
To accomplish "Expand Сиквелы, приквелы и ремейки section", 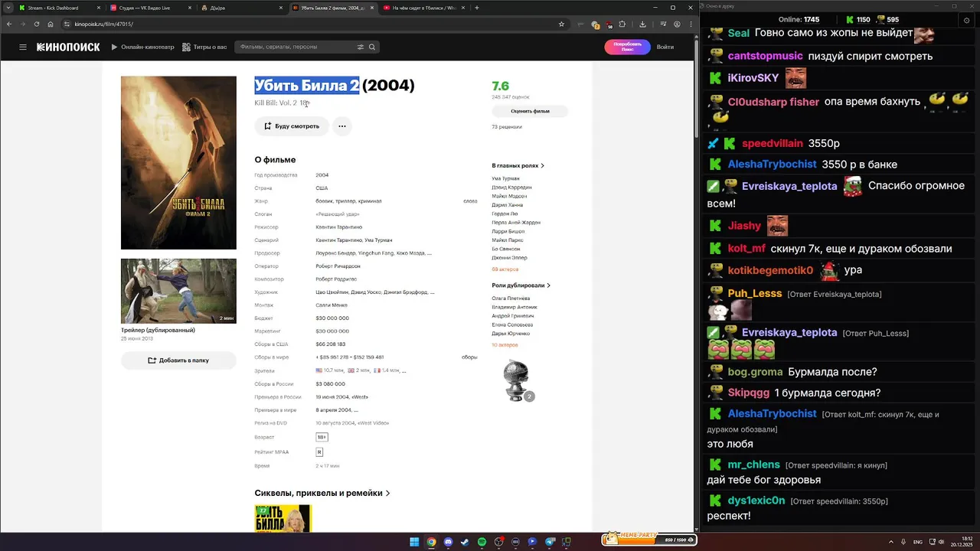I will [322, 493].
